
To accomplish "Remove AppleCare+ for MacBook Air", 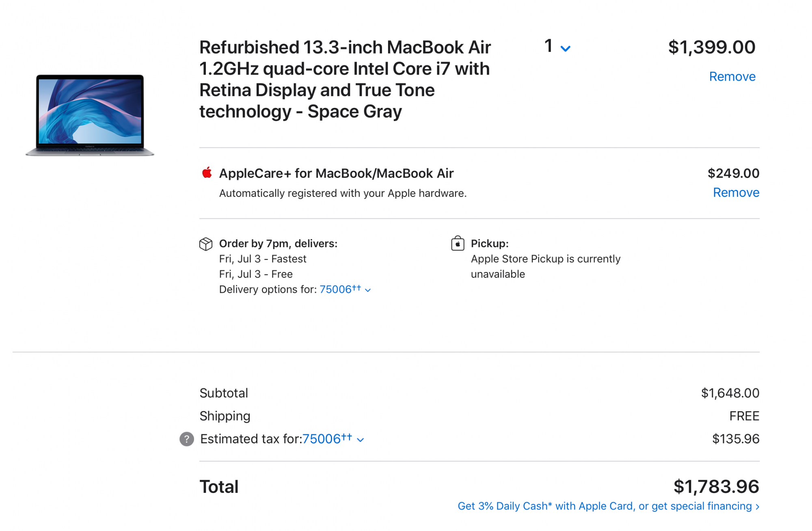I will point(736,192).
